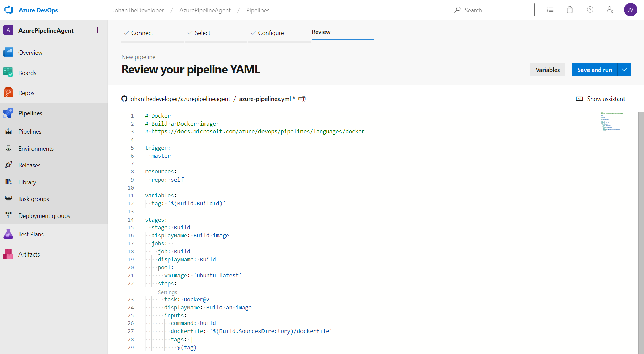Go to the Select step tab
The height and width of the screenshot is (354, 644).
pyautogui.click(x=216, y=33)
